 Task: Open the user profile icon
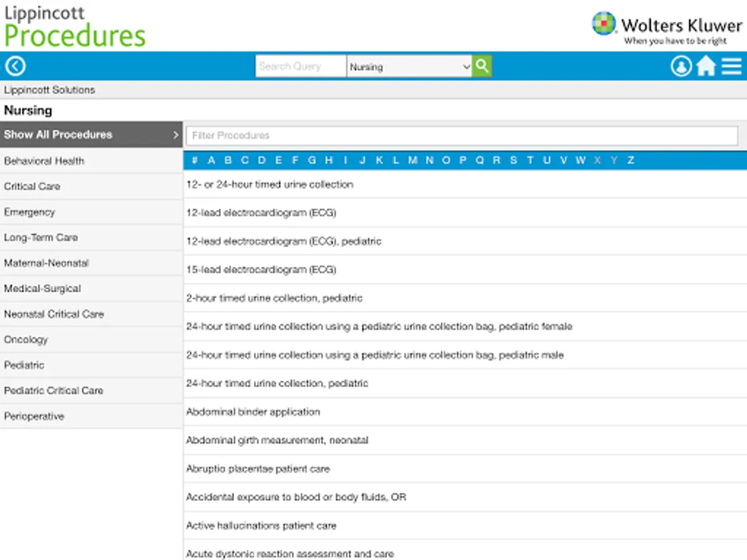pyautogui.click(x=681, y=66)
